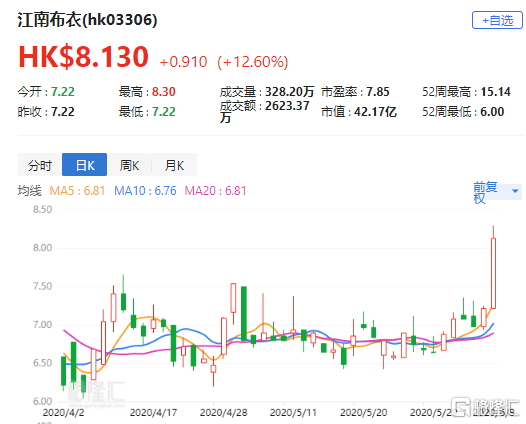This screenshot has height=424, width=526.
Task: Select the 日K daily chart tab
Action: point(85,165)
